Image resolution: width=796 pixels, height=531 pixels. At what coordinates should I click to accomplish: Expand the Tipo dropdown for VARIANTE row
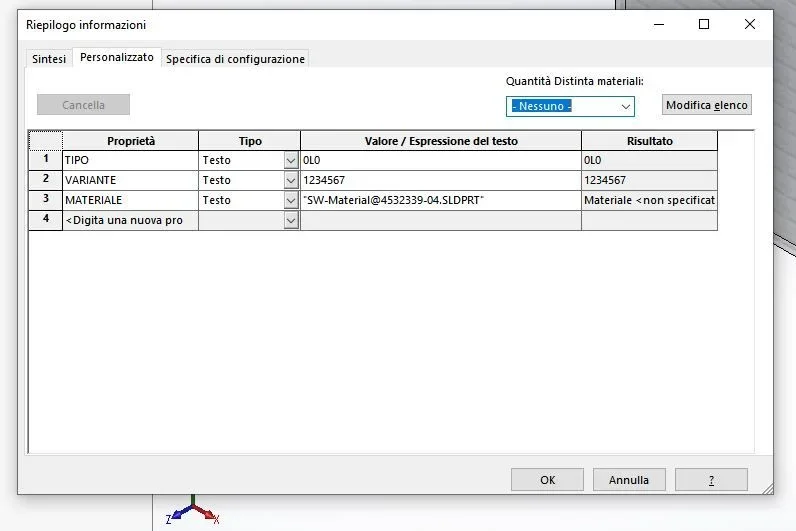291,180
